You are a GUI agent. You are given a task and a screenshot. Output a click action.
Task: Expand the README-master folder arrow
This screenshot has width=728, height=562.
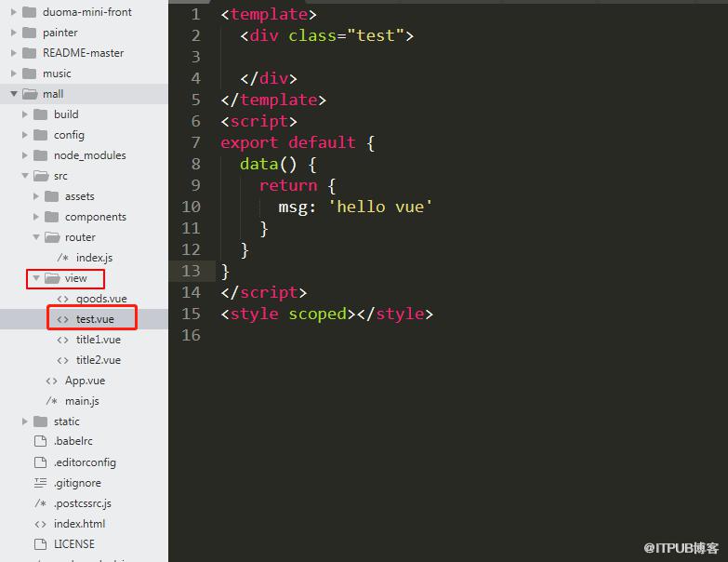pos(13,53)
